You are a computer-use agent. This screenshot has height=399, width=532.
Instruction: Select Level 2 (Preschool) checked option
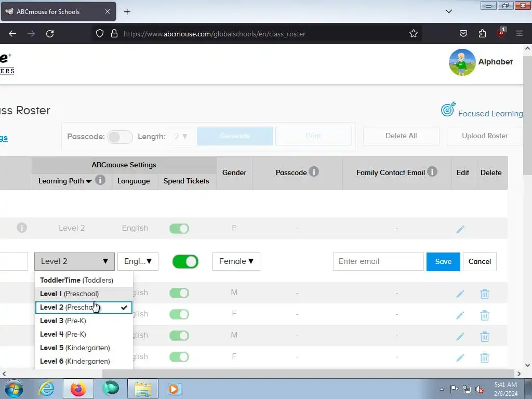pyautogui.click(x=84, y=308)
